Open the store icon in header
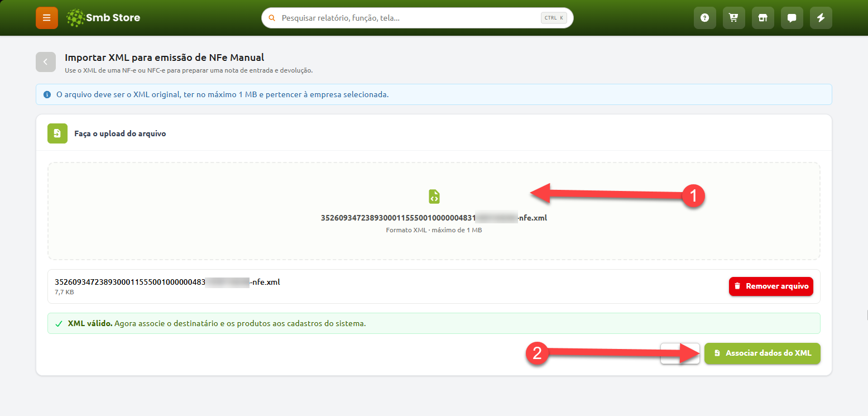The image size is (868, 416). click(763, 18)
